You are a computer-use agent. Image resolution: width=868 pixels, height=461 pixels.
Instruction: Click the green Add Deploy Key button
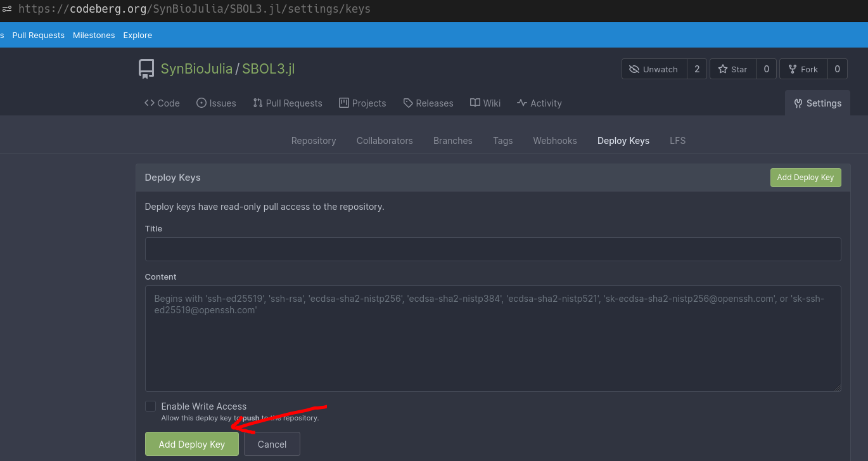point(191,444)
